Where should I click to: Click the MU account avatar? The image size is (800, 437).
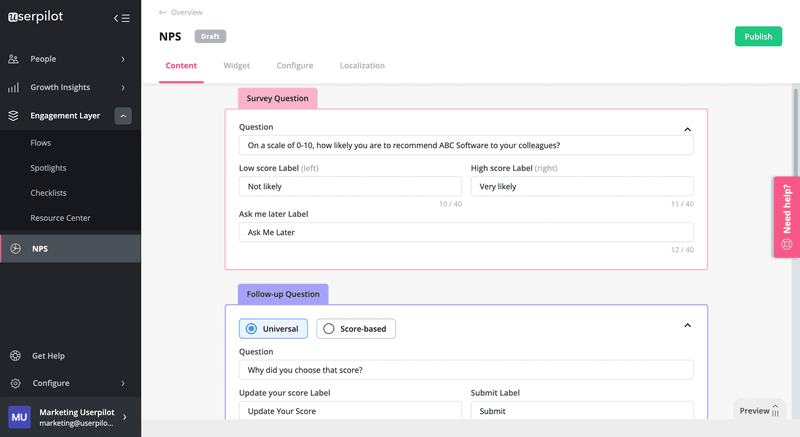(x=19, y=416)
